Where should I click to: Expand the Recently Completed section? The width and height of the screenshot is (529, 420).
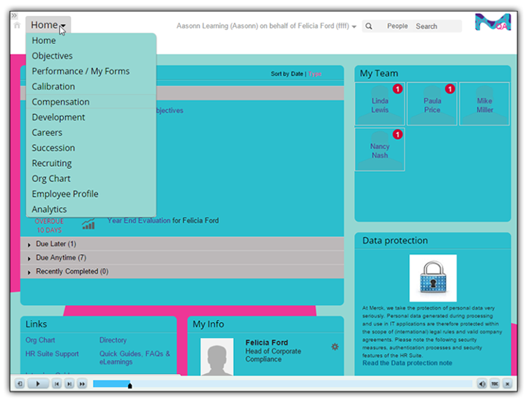coord(29,272)
